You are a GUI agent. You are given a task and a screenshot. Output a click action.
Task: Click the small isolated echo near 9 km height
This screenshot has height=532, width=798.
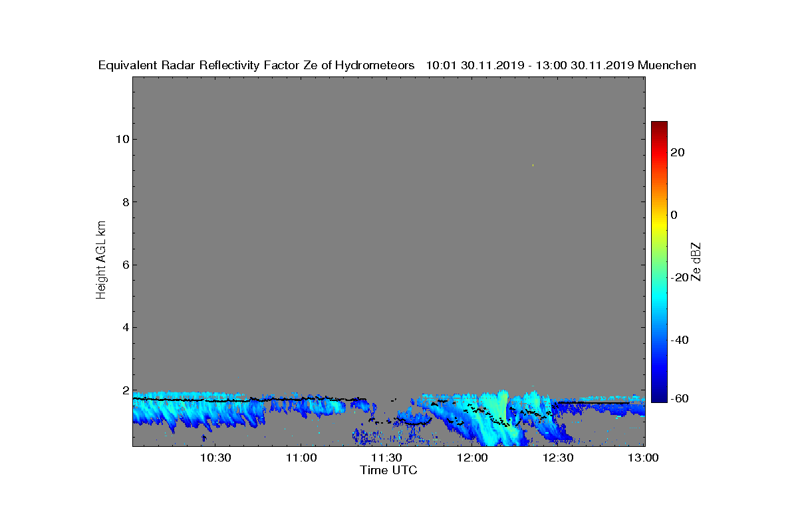pyautogui.click(x=533, y=165)
